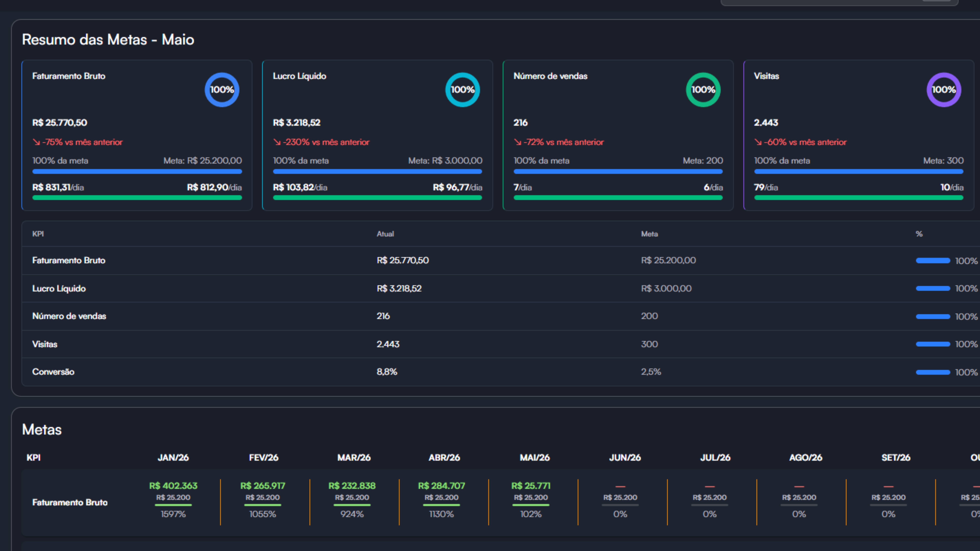Select the Resumo das Metas - Maio heading
This screenshot has height=551, width=980.
coord(108,40)
